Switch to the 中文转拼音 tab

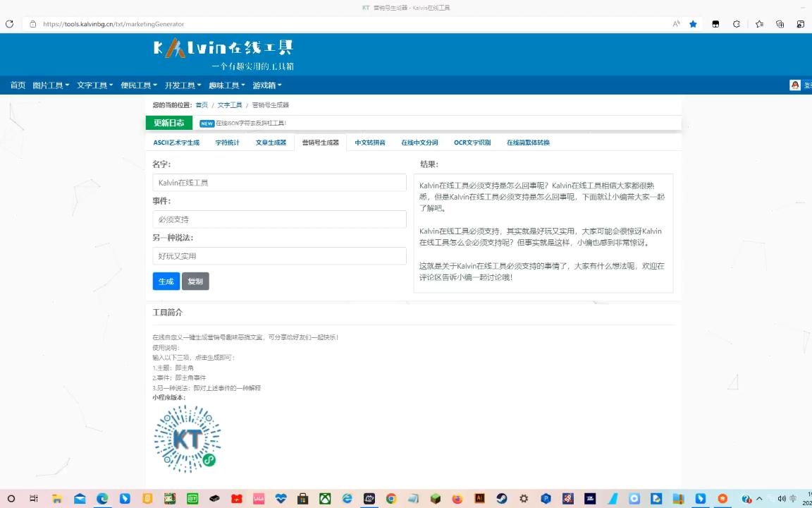coord(370,143)
